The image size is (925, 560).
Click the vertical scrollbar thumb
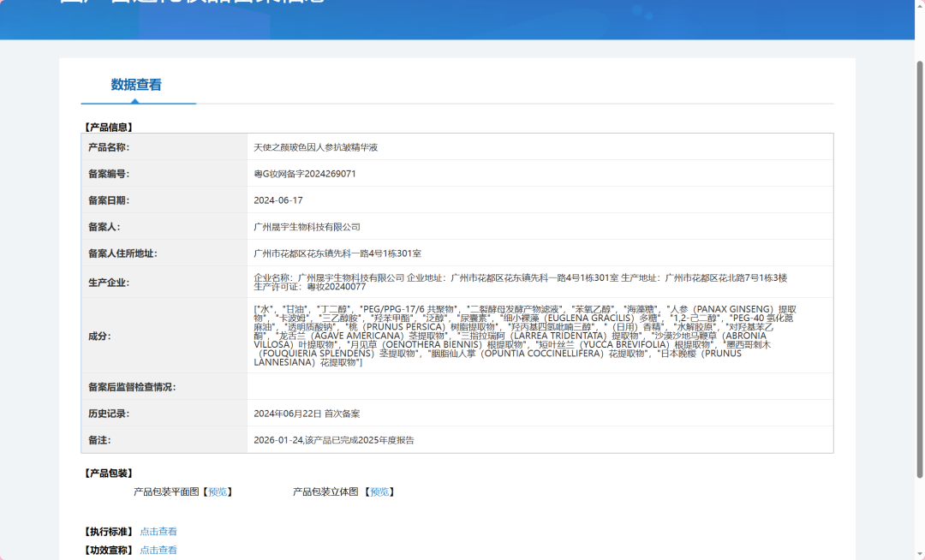click(920, 257)
